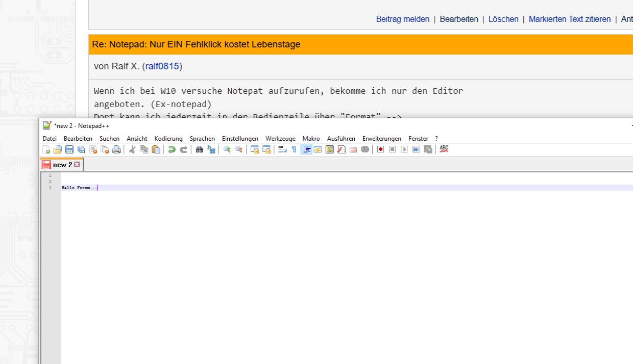Image resolution: width=633 pixels, height=364 pixels.
Task: Toggle the word wrap icon
Action: (282, 149)
